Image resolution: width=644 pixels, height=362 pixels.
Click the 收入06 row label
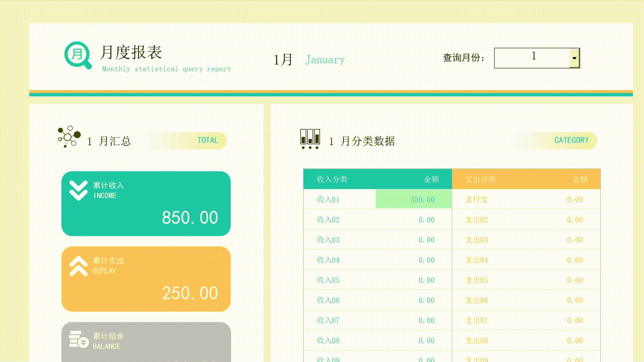(x=328, y=300)
